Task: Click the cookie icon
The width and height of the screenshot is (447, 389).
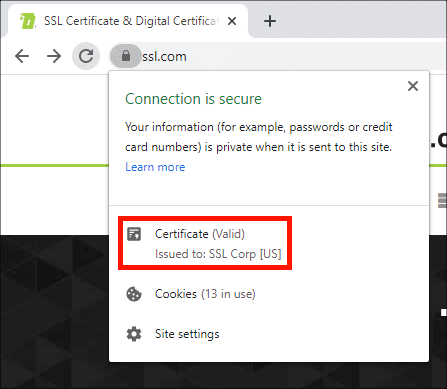Action: [134, 294]
